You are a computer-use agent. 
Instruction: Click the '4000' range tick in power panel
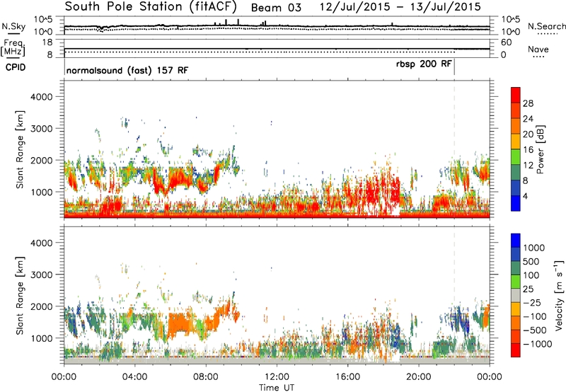click(41, 97)
